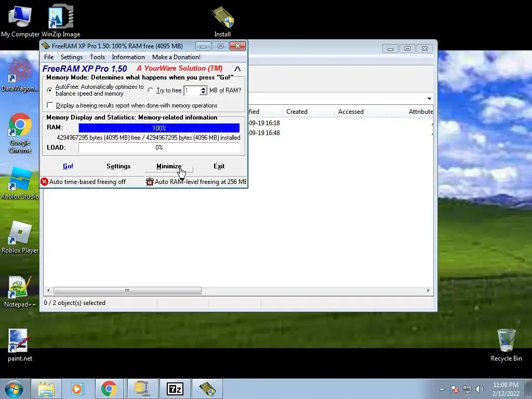Click the Go! button
The height and width of the screenshot is (399, 532).
click(68, 166)
